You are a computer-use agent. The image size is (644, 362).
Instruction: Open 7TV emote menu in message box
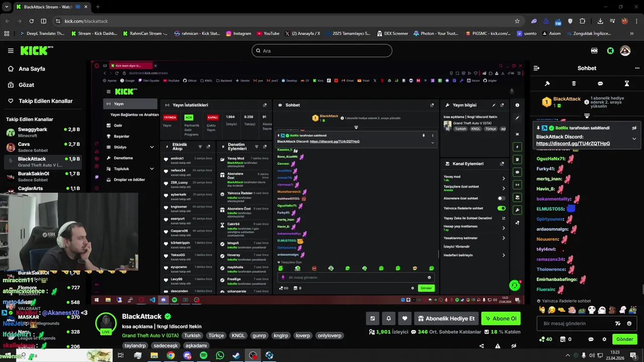618,323
